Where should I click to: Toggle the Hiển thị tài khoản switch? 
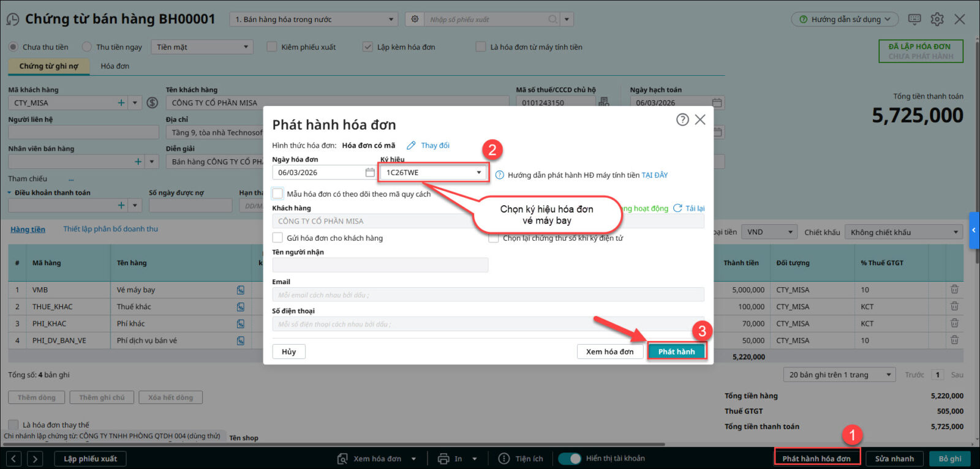570,459
